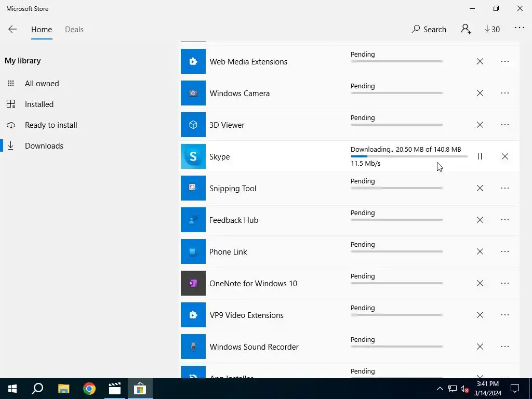Open the See more ellipsis menu in header
Viewport: 532px width, 399px height.
[x=520, y=28]
